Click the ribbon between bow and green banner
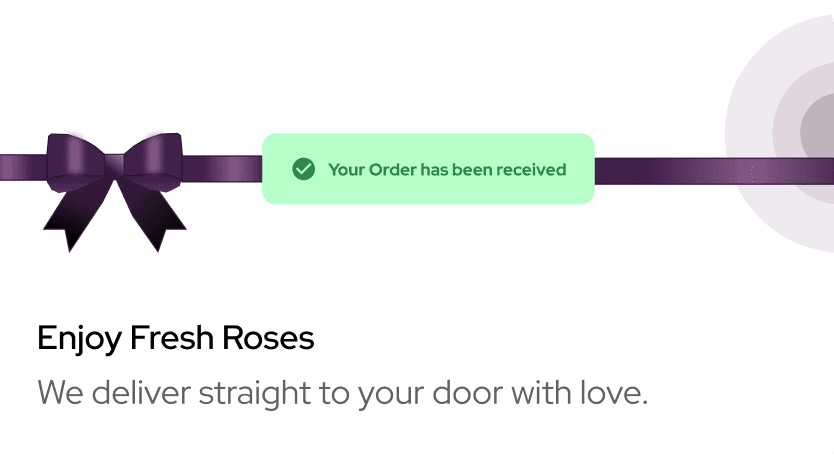This screenshot has width=834, height=476. coord(222,169)
